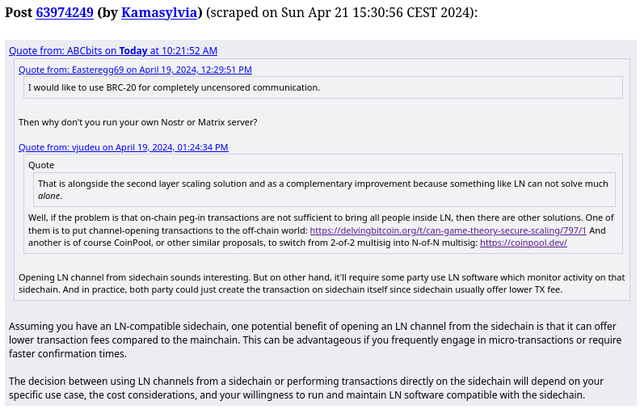Open the 'Quote from: Easteregg69' link
Screen dimensions: 640x410
tap(135, 70)
